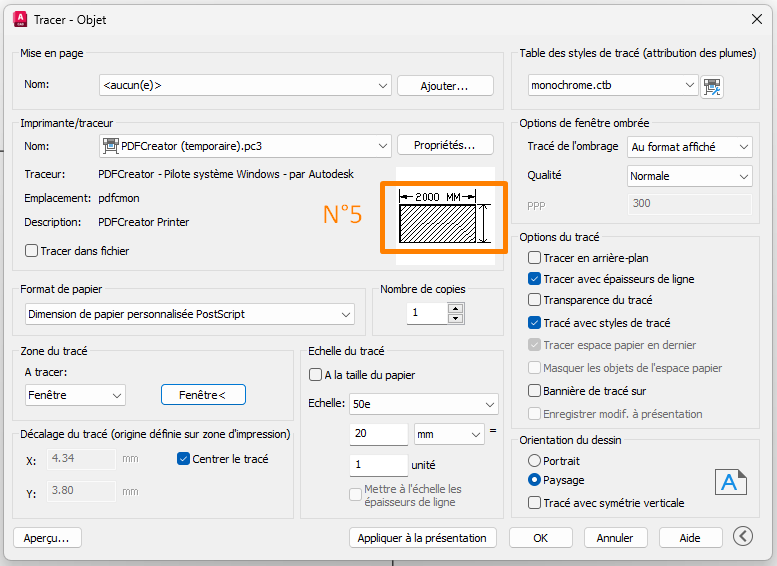Click the AutoCAD logo in title bar
The height and width of the screenshot is (566, 777).
point(20,19)
